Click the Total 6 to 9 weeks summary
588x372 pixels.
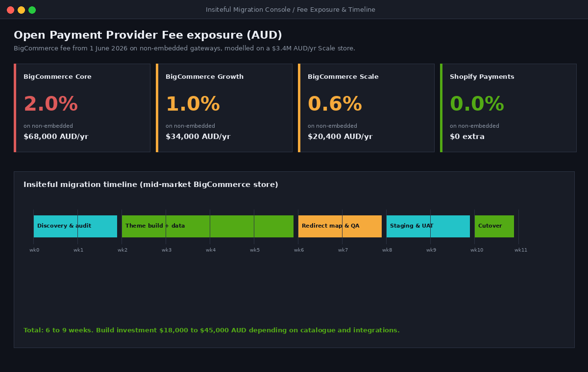[212, 330]
